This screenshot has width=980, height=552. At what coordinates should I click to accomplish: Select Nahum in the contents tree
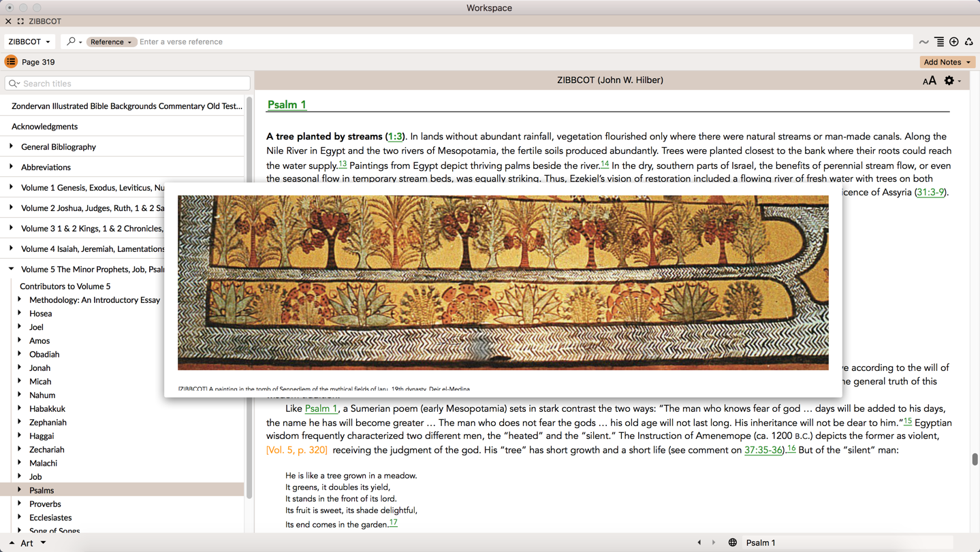coord(42,395)
